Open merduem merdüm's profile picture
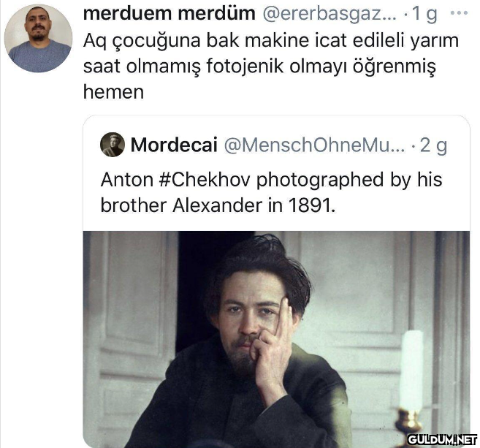 [38, 38]
